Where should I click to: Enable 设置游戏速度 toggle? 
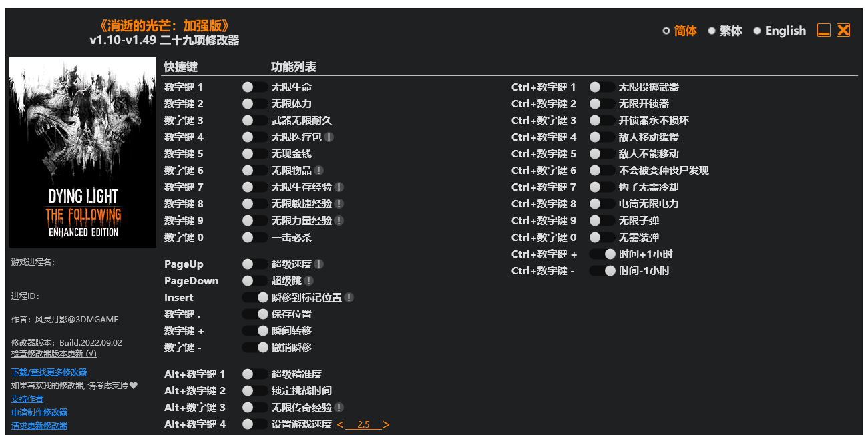254,424
